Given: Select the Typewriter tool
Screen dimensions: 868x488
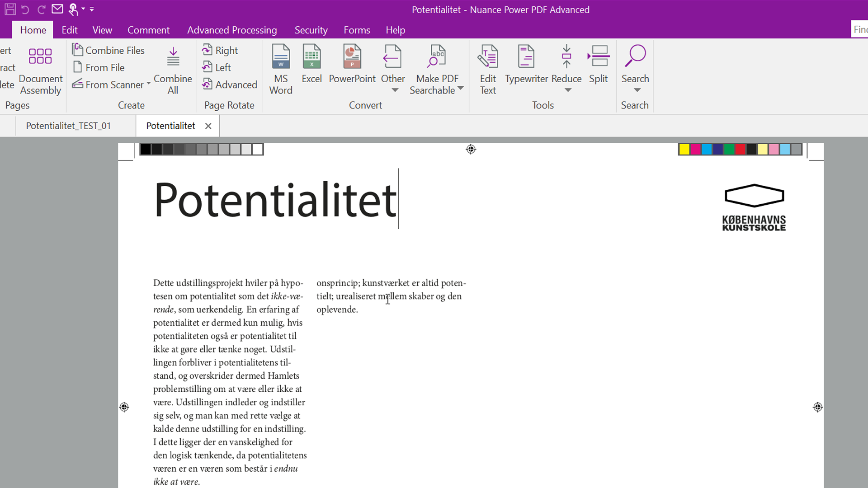Looking at the screenshot, I should pos(526,64).
